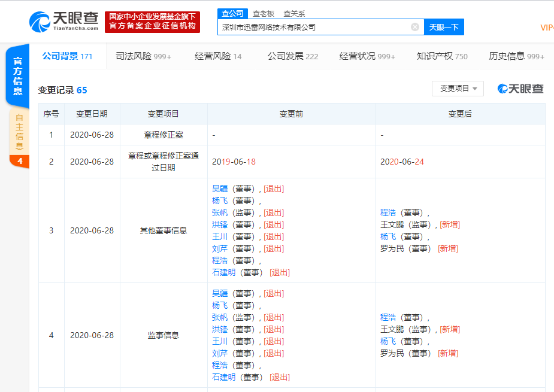This screenshot has width=554, height=392.
Task: Click the 其他董事信息 cell in row 3
Action: [164, 230]
